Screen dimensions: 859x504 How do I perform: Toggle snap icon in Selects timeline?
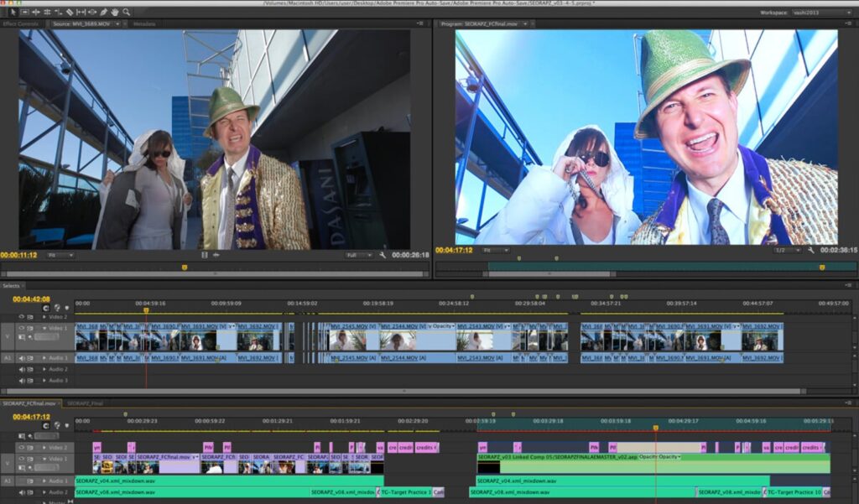pyautogui.click(x=46, y=308)
